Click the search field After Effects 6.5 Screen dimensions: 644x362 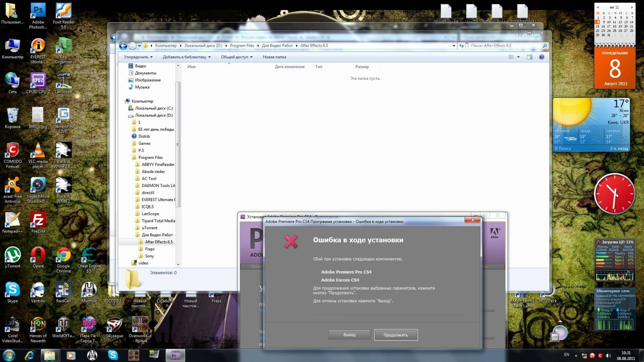click(508, 46)
